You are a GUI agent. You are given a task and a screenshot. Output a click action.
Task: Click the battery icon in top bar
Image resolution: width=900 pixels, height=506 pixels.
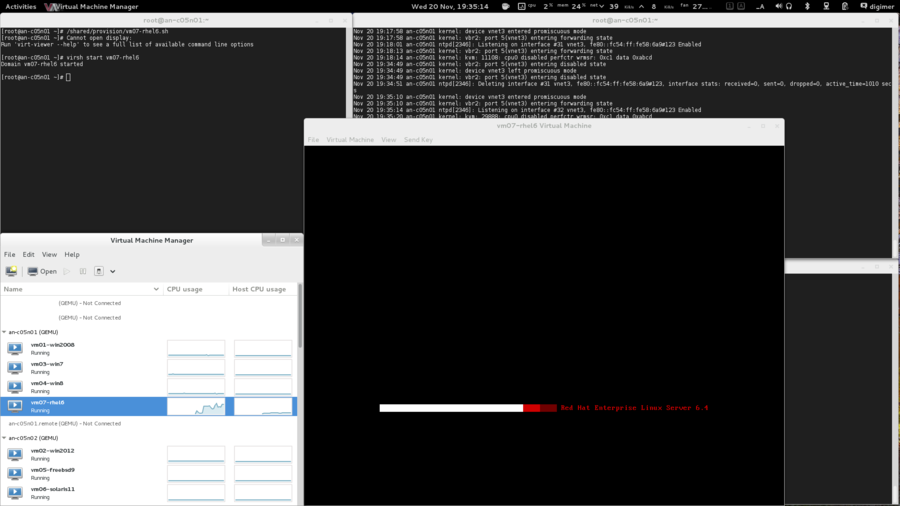845,6
